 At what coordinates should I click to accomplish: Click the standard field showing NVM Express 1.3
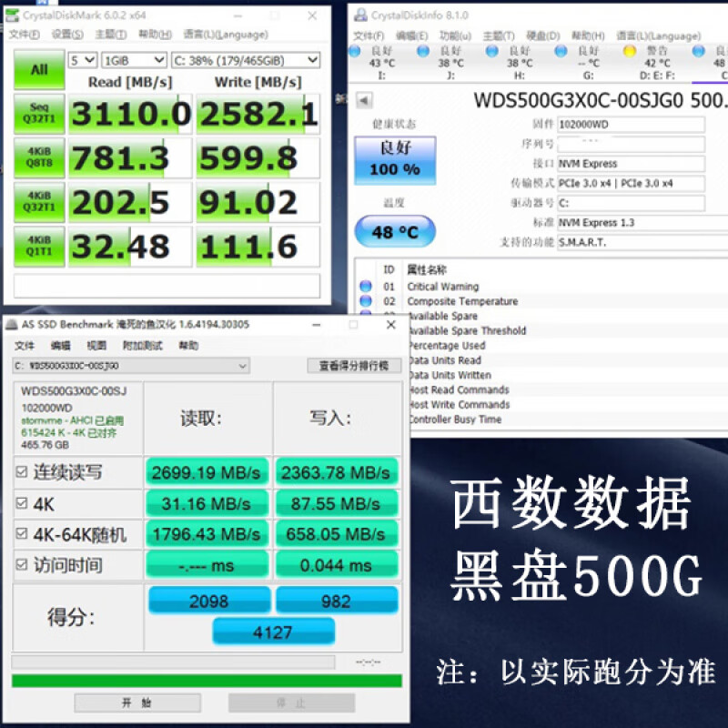pos(642,222)
